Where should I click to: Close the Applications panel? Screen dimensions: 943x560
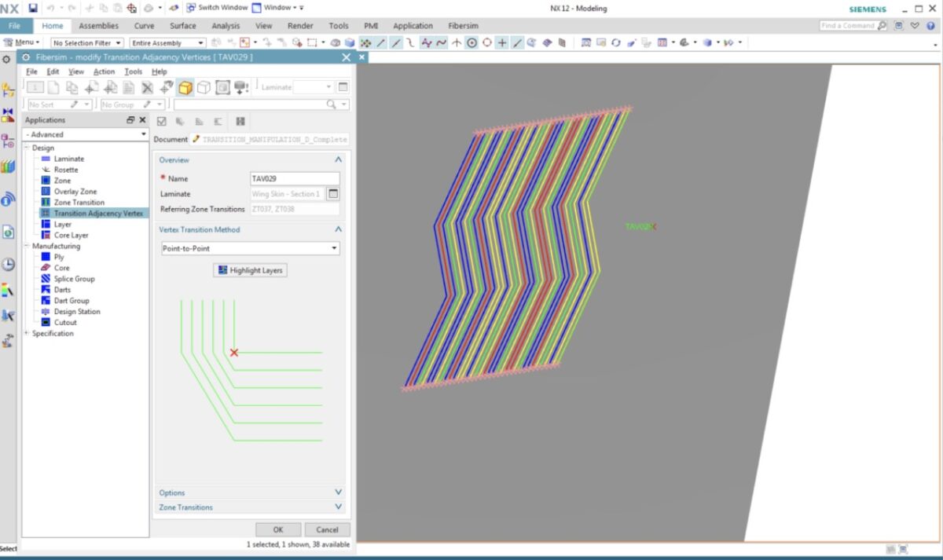point(142,120)
